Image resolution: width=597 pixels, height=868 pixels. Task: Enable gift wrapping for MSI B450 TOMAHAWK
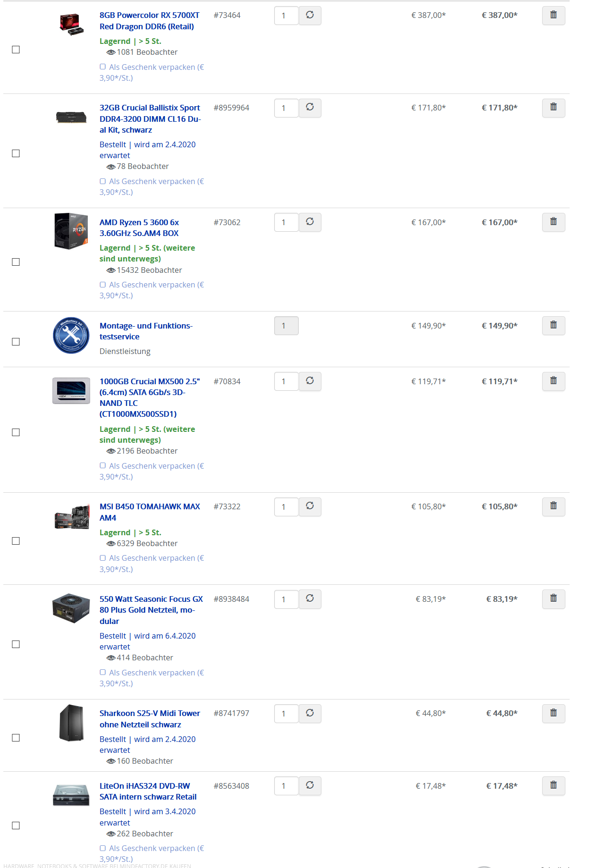(x=102, y=558)
